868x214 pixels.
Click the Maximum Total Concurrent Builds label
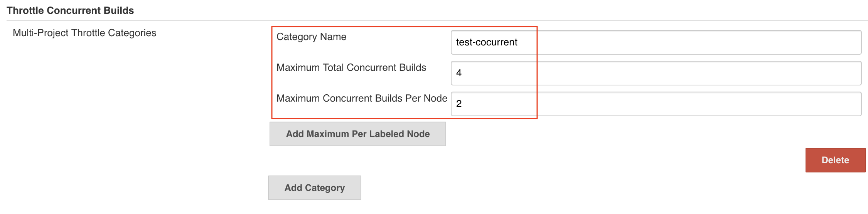(351, 68)
